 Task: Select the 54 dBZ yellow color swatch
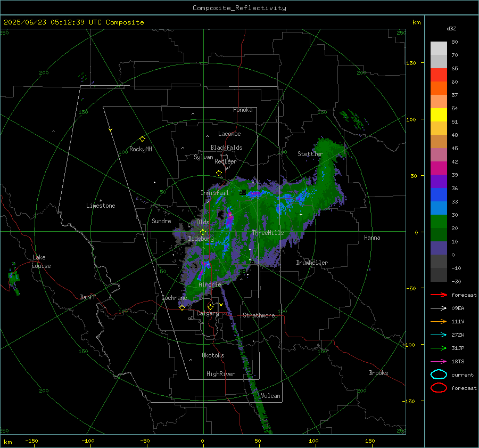[439, 115]
